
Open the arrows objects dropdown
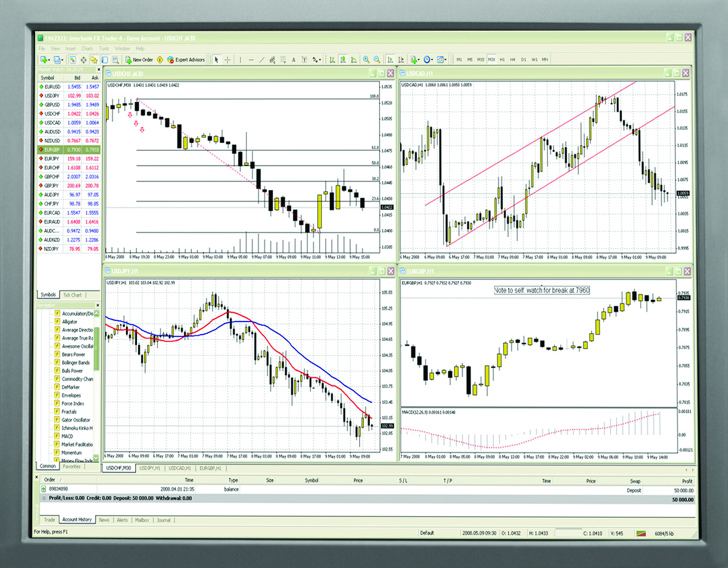coord(317,60)
